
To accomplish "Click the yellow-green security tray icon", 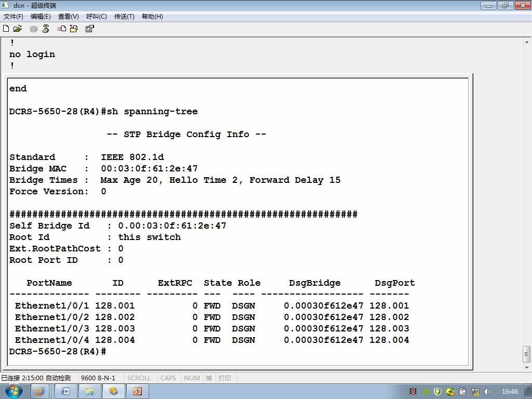I will (x=450, y=392).
